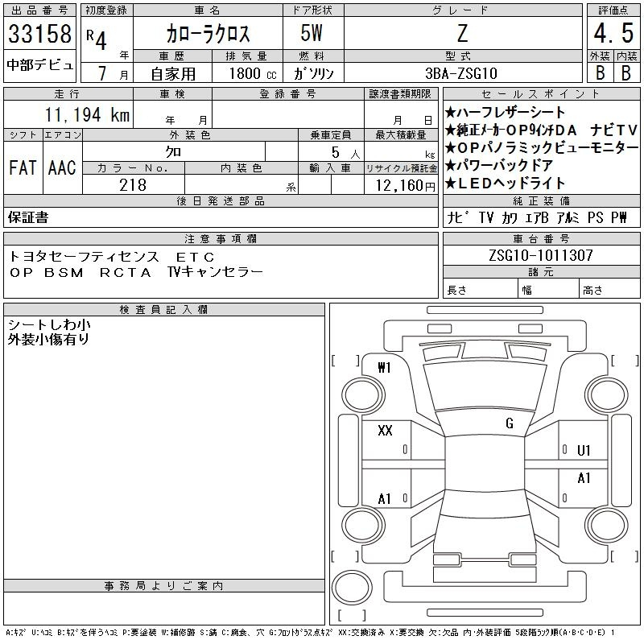Image resolution: width=644 pixels, height=644 pixels.
Task: Select A1 mark below XX
Action: click(x=384, y=499)
